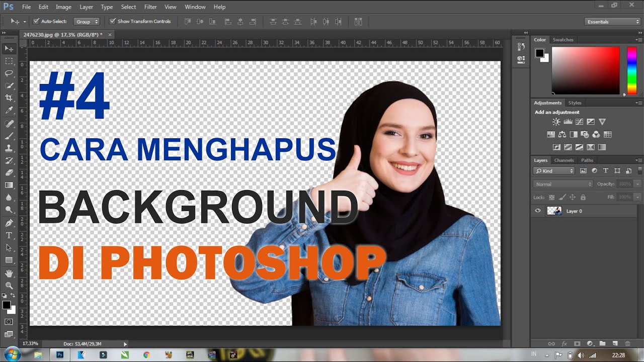The width and height of the screenshot is (644, 362).
Task: Select the Move tool in the toolbox
Action: click(9, 49)
